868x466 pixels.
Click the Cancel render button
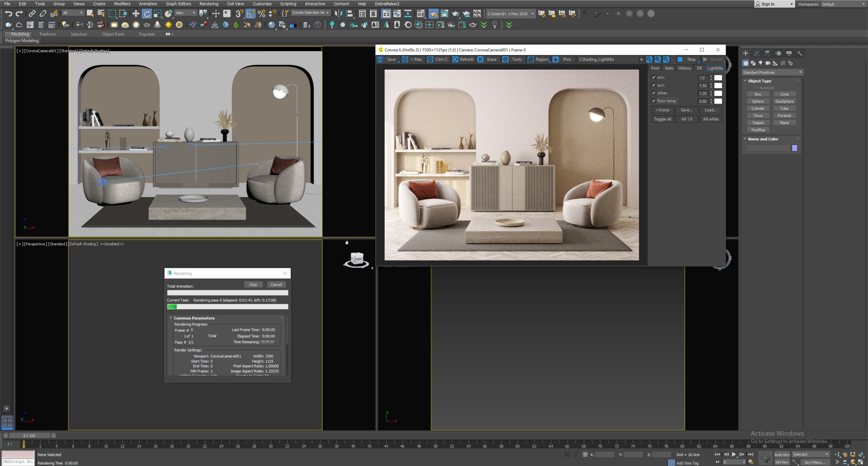point(276,285)
